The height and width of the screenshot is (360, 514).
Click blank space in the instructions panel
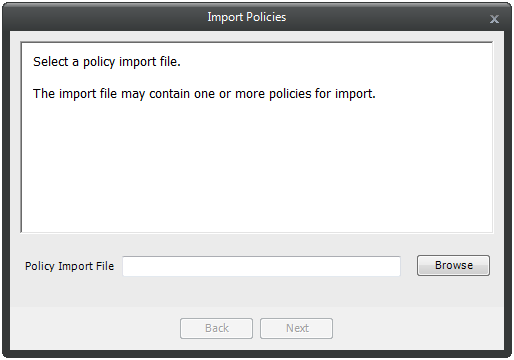coord(257,160)
